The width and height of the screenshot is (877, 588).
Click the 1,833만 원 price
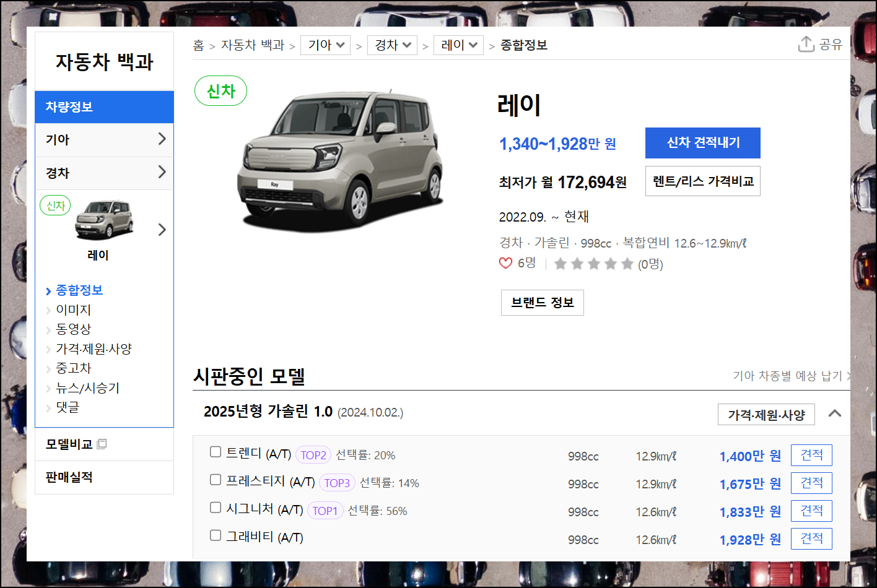point(750,512)
